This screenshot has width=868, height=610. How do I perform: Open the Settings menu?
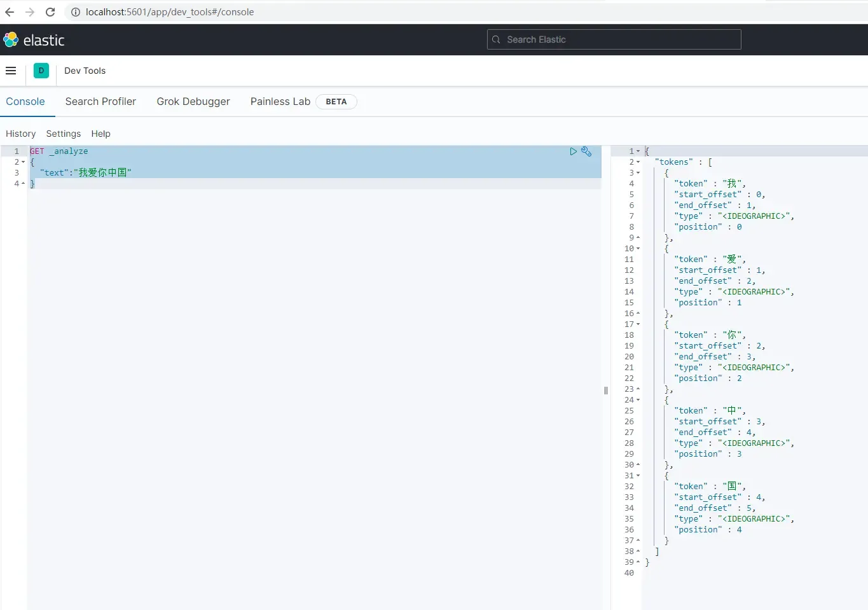[63, 134]
